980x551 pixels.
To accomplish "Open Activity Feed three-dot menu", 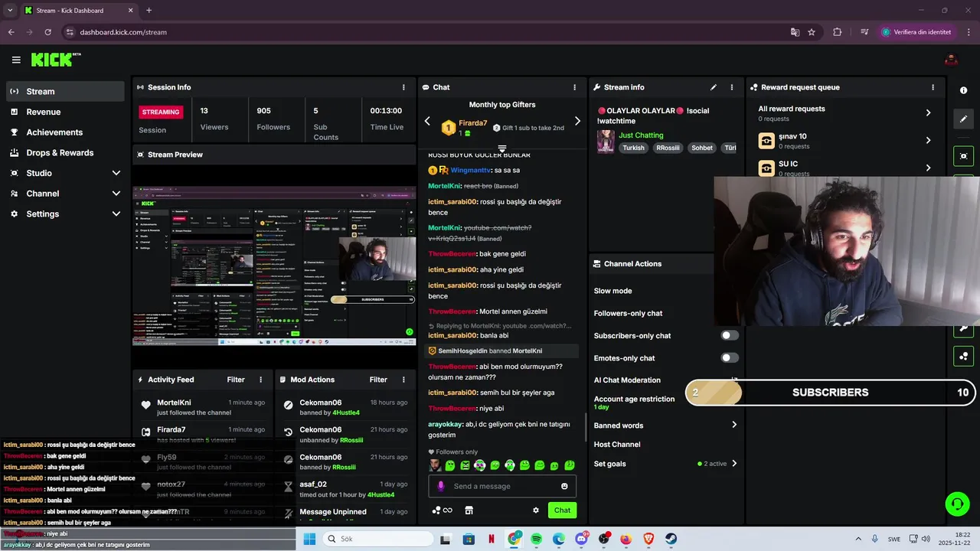I will tap(260, 380).
